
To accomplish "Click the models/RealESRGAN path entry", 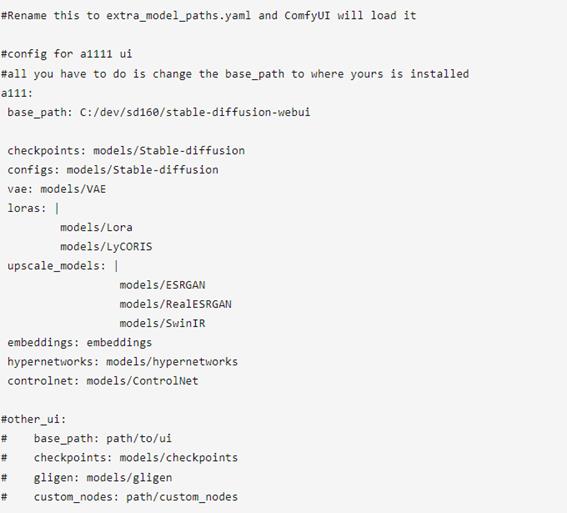I will point(175,304).
